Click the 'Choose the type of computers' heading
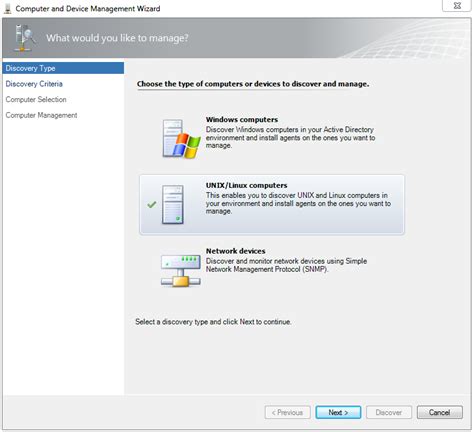The width and height of the screenshot is (474, 432). 253,84
